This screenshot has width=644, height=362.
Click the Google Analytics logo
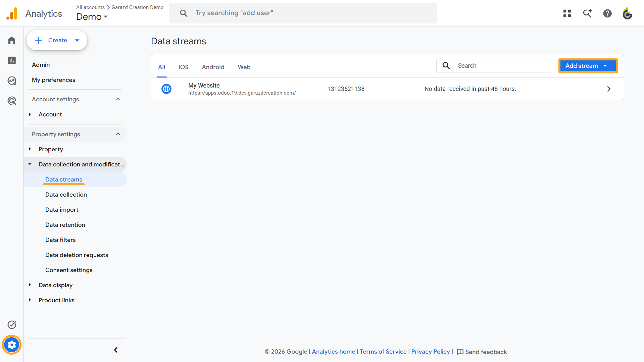(x=12, y=13)
